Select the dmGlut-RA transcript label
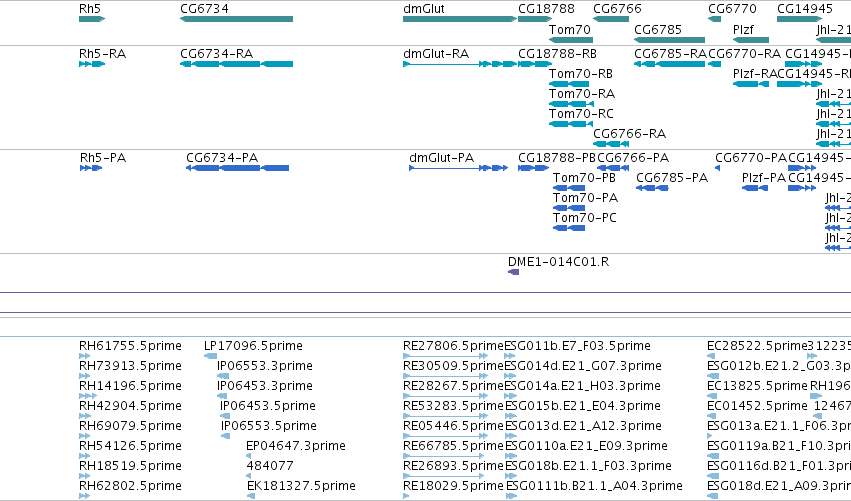This screenshot has height=501, width=851. 436,54
